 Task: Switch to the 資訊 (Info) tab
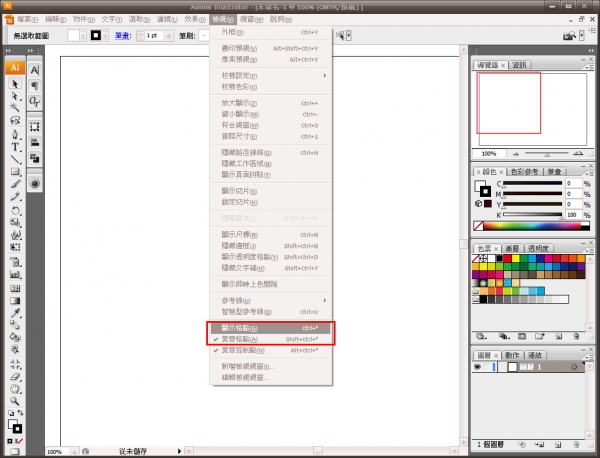[x=520, y=65]
